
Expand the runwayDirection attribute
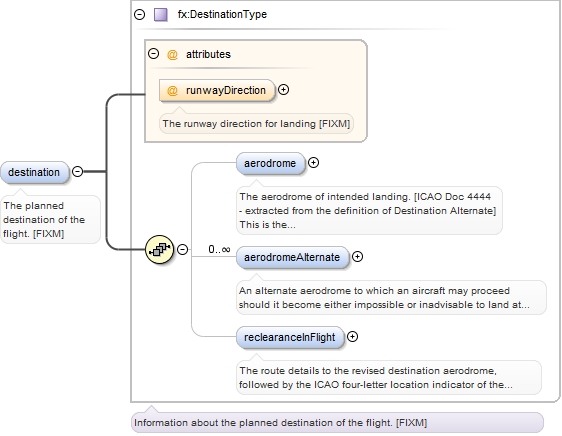click(x=284, y=90)
